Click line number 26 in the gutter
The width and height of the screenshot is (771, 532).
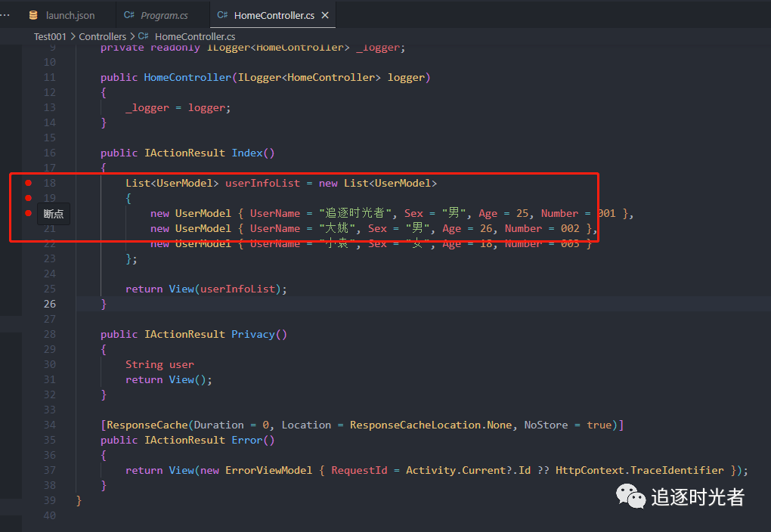50,304
